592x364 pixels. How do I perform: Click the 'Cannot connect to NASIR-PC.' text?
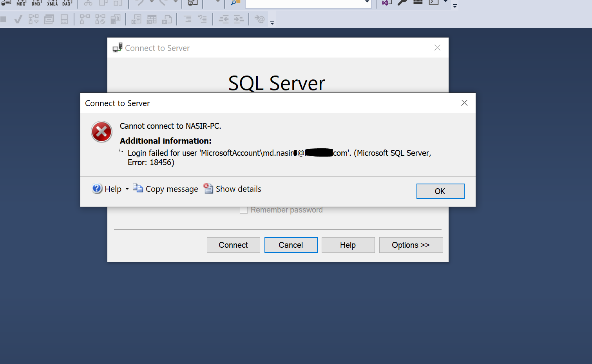[170, 126]
